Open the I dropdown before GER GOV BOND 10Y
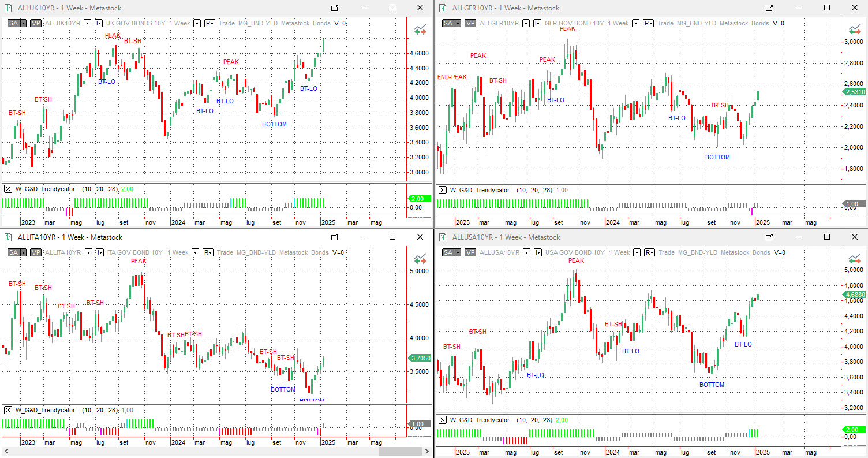868x458 pixels. point(537,23)
